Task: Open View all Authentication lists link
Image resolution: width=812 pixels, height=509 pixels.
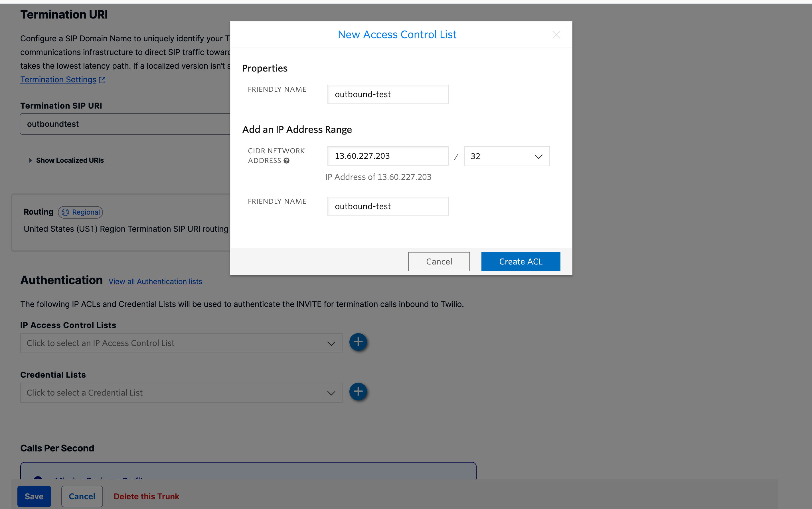Action: click(x=155, y=281)
